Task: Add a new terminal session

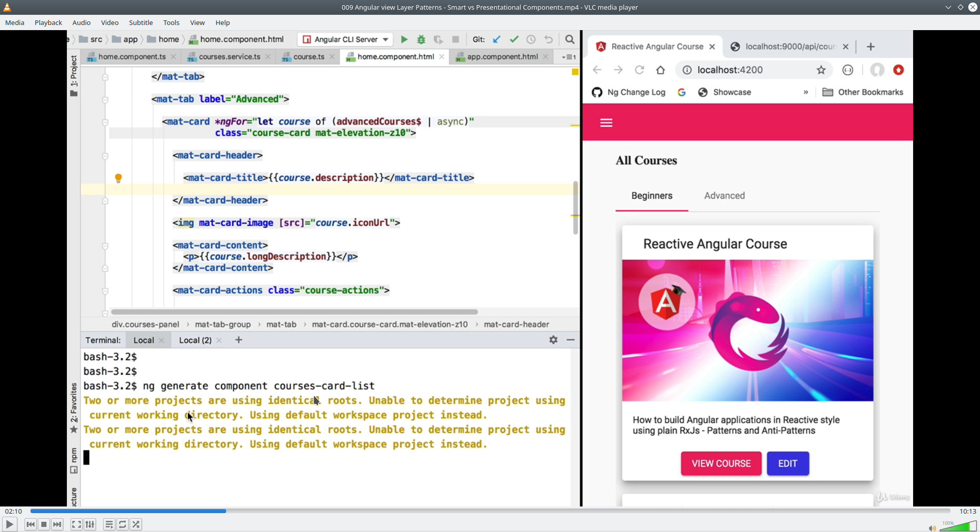Action: point(238,340)
